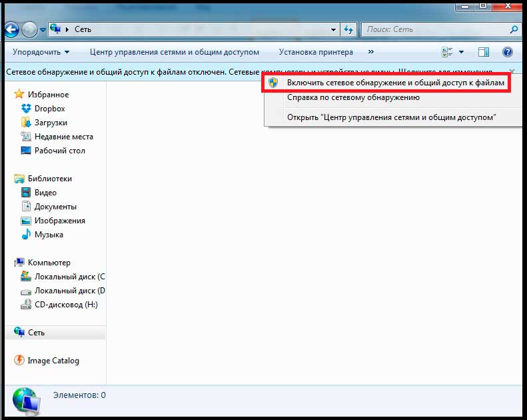The width and height of the screenshot is (527, 420).
Task: Expand the Упорядочить dropdown menu
Action: pos(41,52)
